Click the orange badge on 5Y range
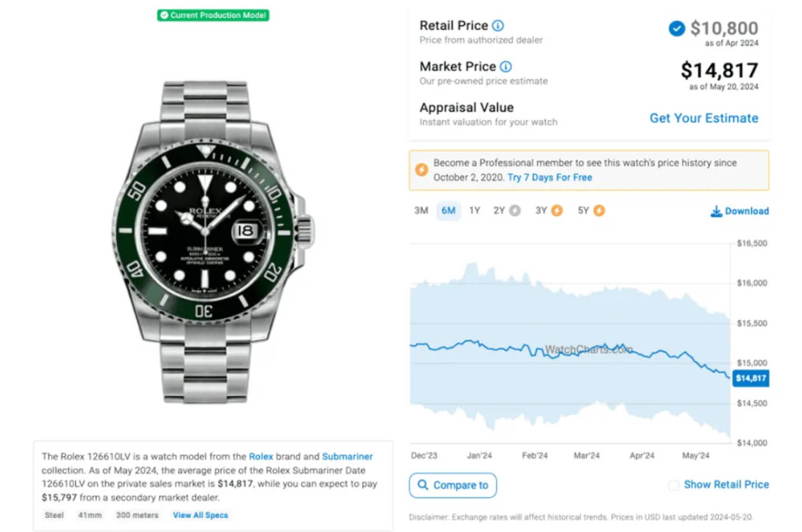802x532 pixels. tap(598, 211)
